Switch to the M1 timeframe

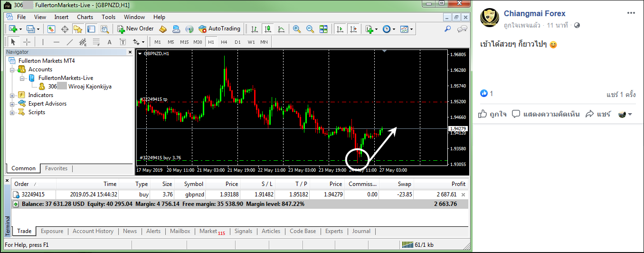pos(158,42)
